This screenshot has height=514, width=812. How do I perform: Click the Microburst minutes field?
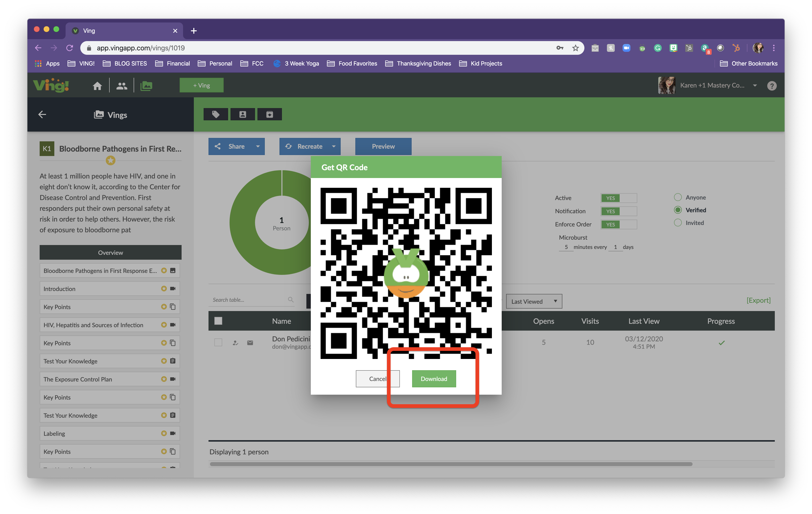(x=566, y=247)
